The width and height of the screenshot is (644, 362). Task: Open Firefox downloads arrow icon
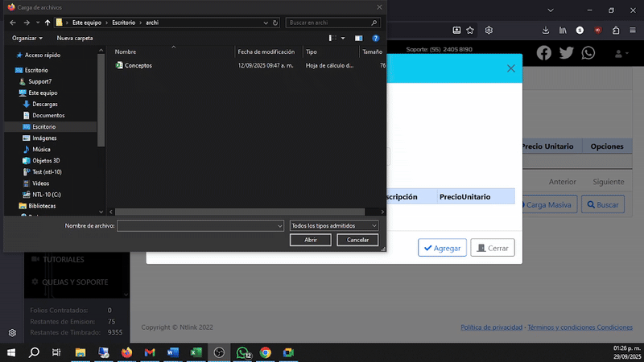(x=546, y=30)
